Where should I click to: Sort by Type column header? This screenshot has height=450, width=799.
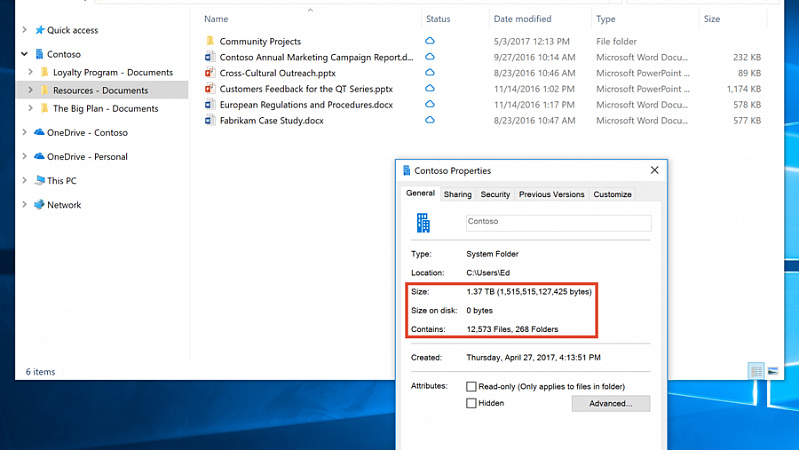606,19
